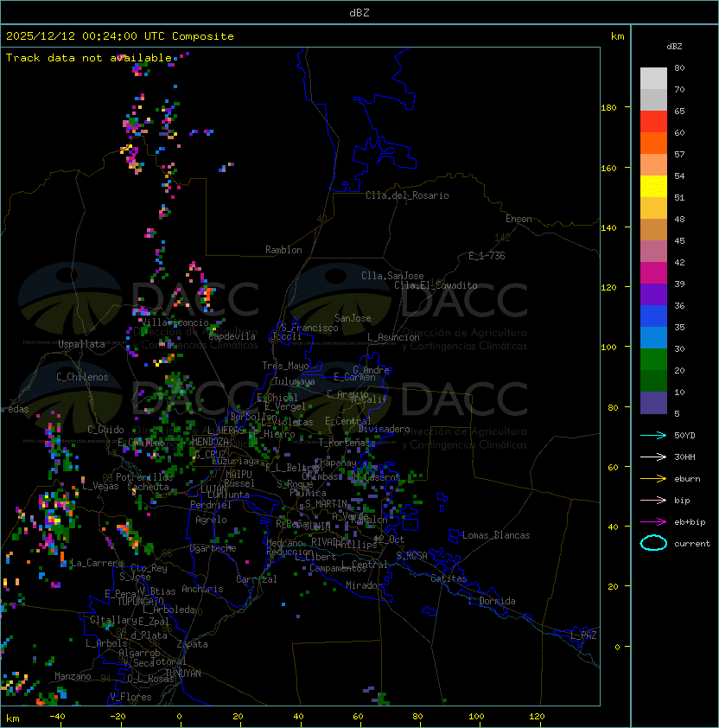The height and width of the screenshot is (728, 719).
Task: Click the white 30HM arrow symbol
Action: click(653, 457)
